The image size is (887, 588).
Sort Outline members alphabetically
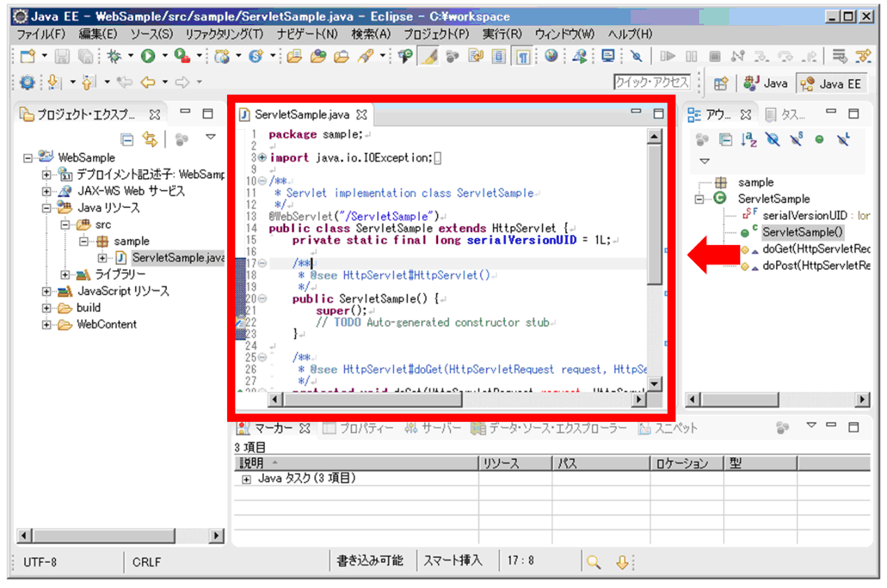pyautogui.click(x=749, y=140)
